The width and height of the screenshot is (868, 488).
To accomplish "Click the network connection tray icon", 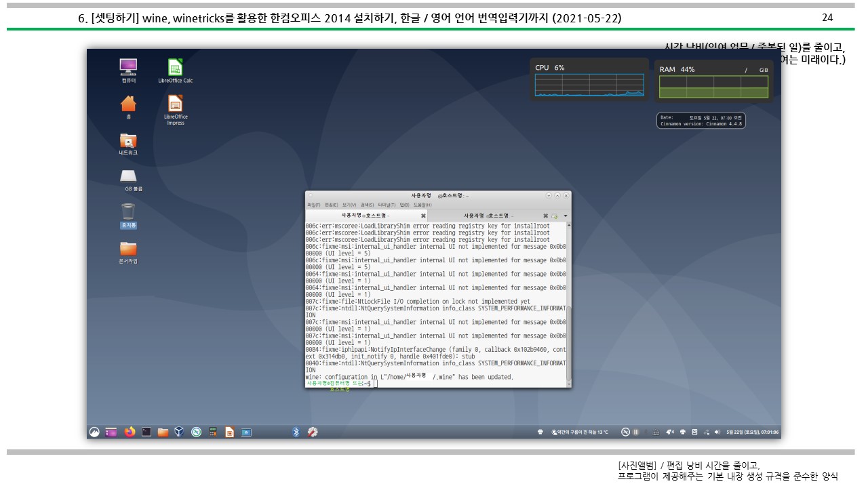I will tap(707, 432).
